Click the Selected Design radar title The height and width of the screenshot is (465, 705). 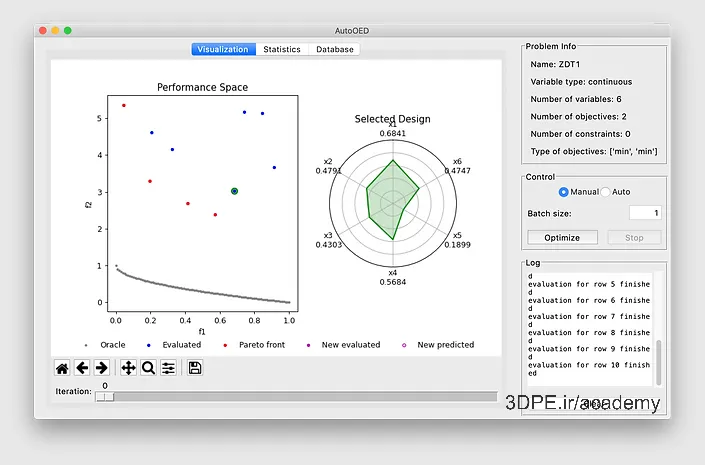(393, 119)
